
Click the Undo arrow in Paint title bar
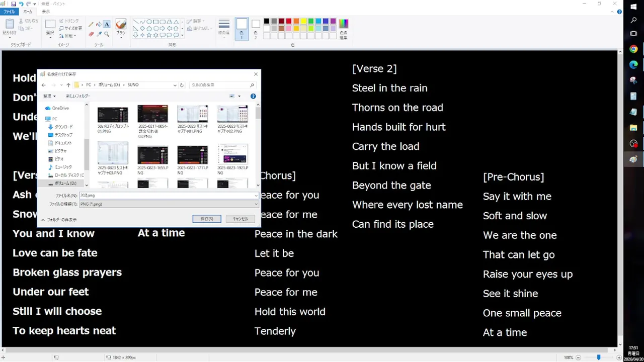click(21, 4)
